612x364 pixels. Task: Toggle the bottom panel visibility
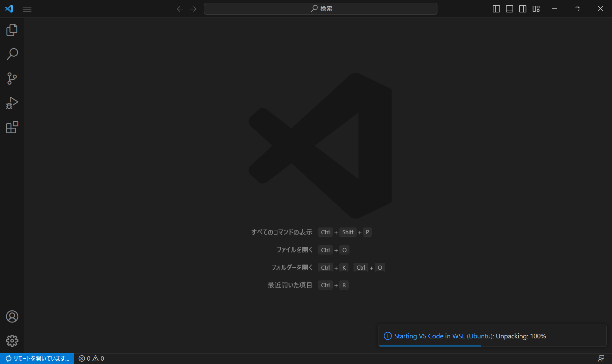coord(509,9)
